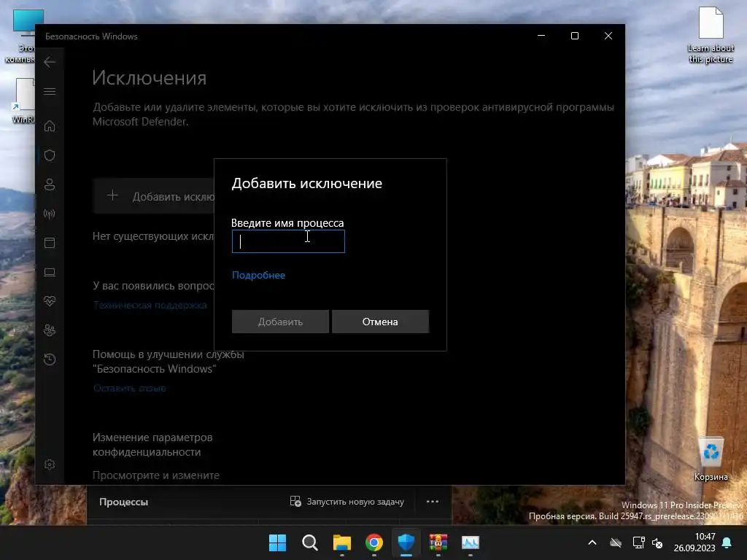Open File Explorer from taskbar

[x=342, y=542]
